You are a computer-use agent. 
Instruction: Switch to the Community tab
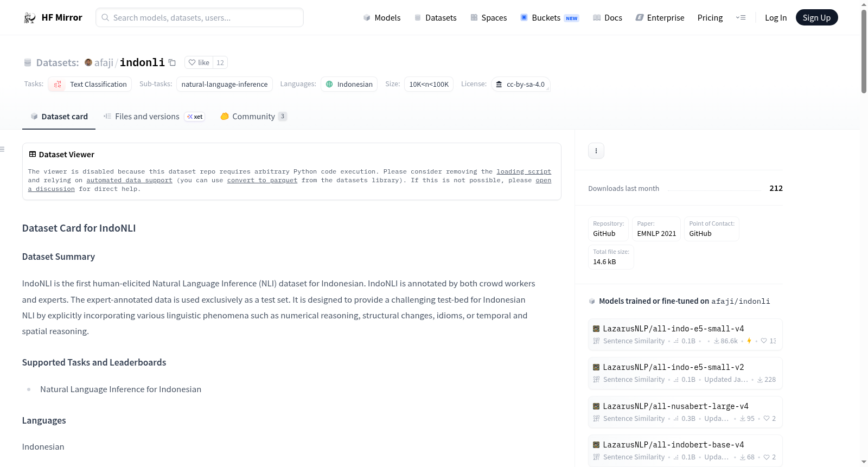pyautogui.click(x=253, y=117)
